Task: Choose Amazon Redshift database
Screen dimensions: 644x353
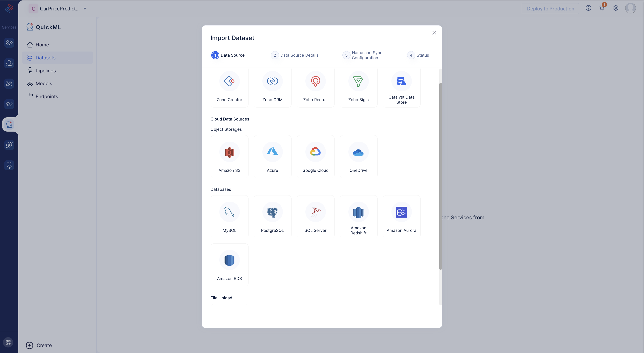Action: [x=358, y=217]
